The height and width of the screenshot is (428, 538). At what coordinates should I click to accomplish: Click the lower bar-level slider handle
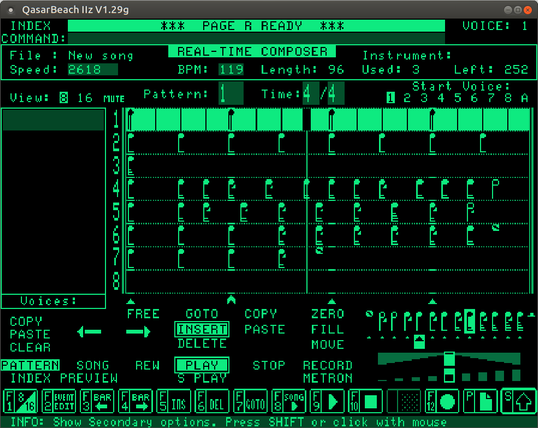click(449, 375)
